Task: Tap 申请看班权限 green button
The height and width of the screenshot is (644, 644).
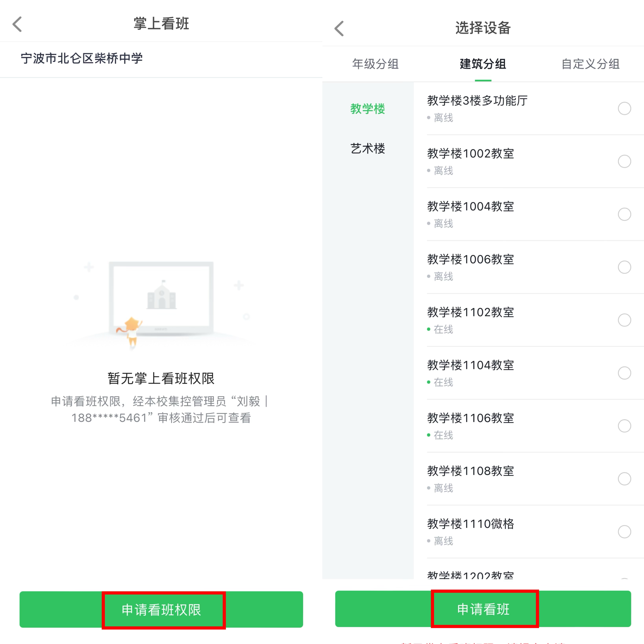Action: coord(161,609)
